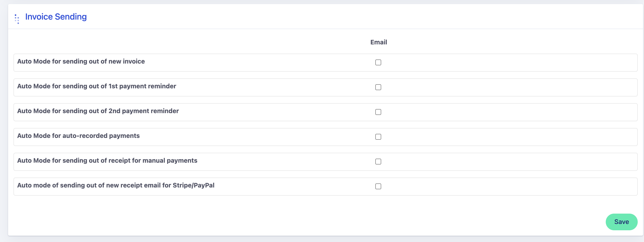Click the new receipt email for Stripe/PayPal label
The image size is (644, 242).
[115, 185]
